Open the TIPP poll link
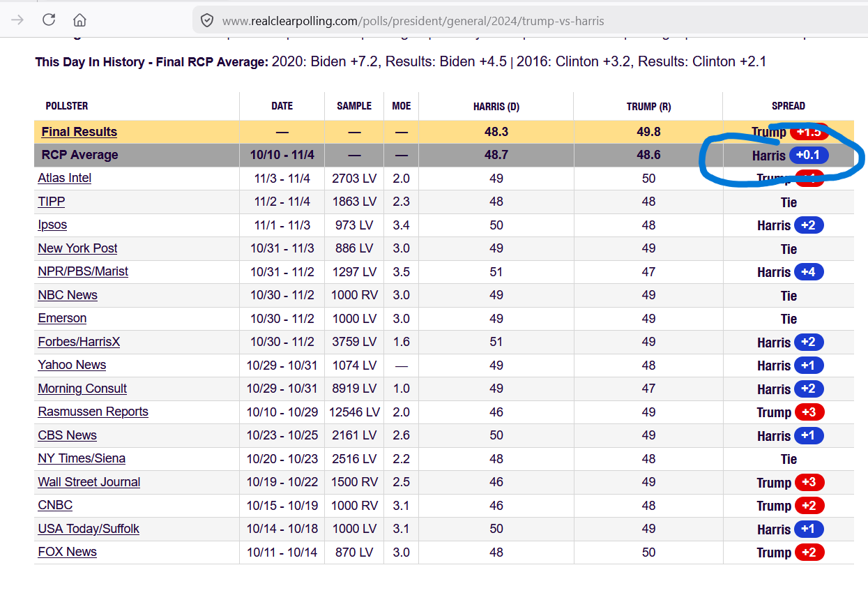The width and height of the screenshot is (868, 609). [x=52, y=202]
